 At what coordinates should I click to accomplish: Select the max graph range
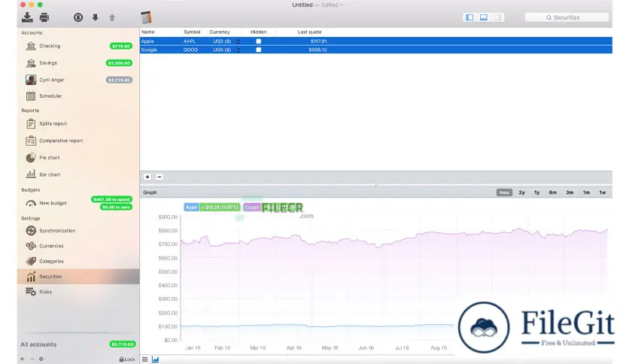point(504,193)
